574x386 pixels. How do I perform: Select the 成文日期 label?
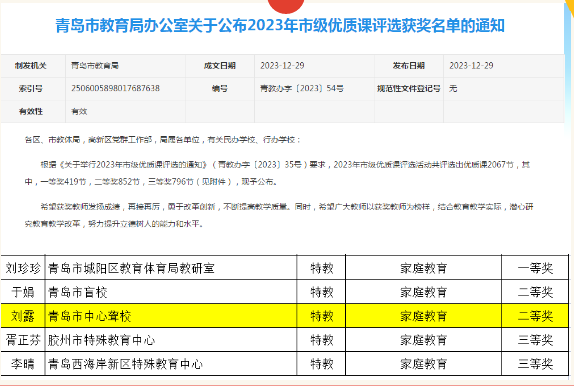pos(220,66)
